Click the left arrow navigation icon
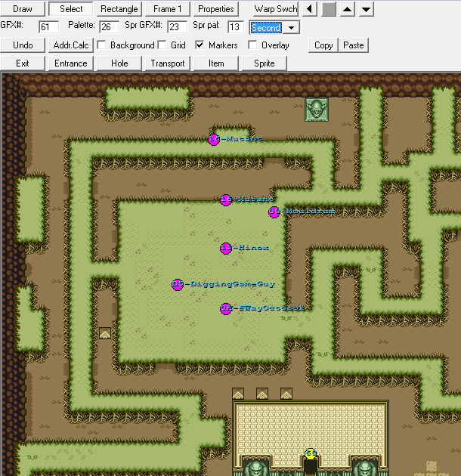461x476 pixels. click(x=310, y=9)
